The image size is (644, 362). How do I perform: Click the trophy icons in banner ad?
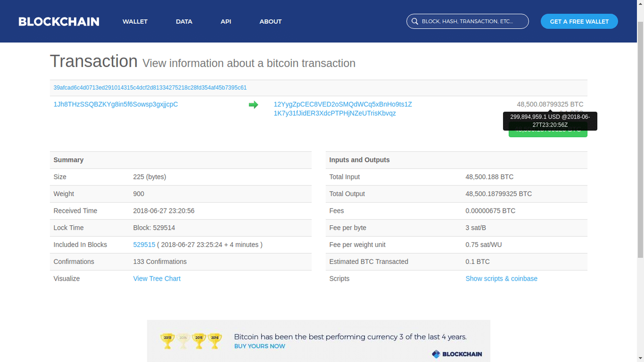click(191, 340)
